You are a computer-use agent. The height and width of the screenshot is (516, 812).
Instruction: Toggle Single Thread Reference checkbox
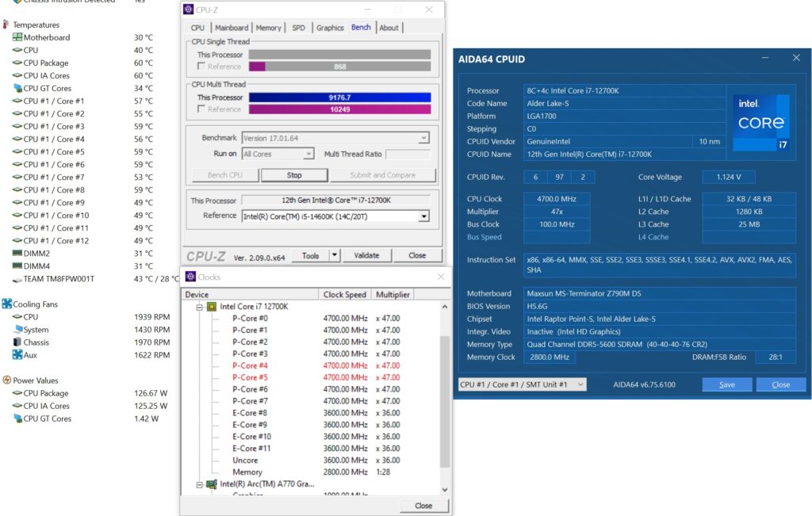pos(201,67)
